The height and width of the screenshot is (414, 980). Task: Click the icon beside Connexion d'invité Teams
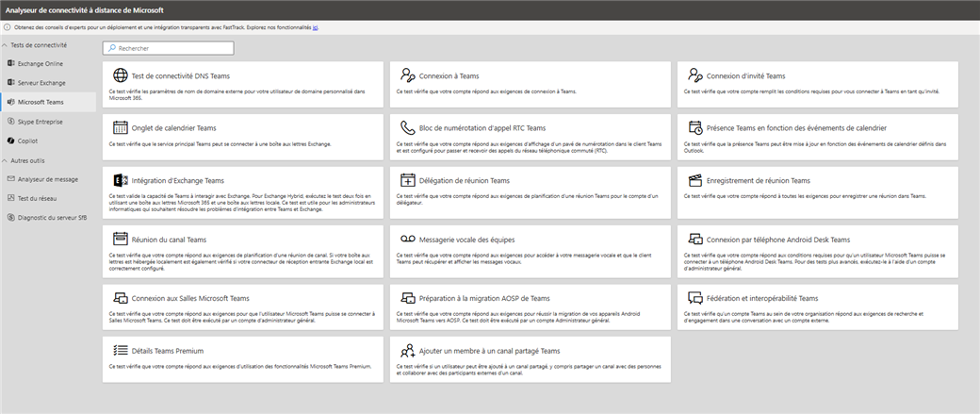coord(695,75)
